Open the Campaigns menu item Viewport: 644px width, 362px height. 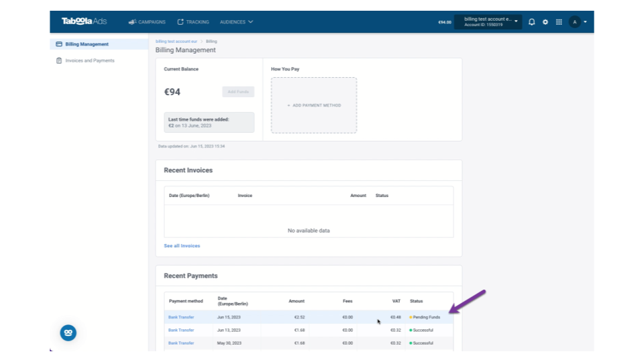click(147, 22)
